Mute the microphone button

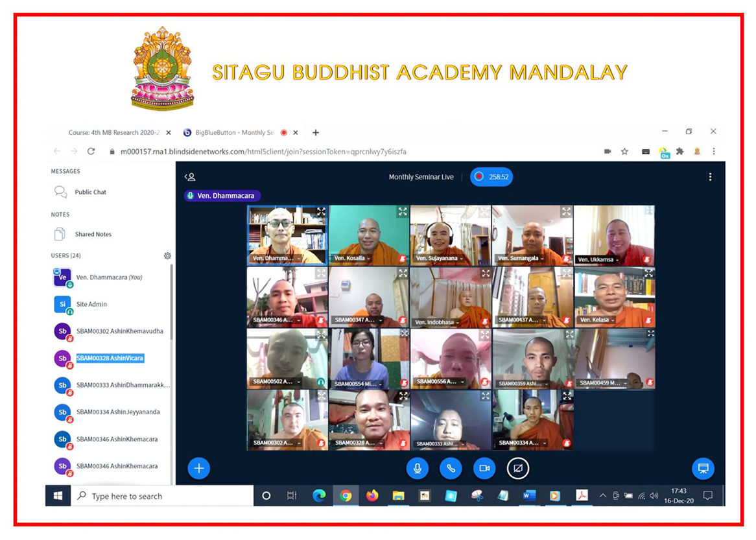click(x=417, y=468)
